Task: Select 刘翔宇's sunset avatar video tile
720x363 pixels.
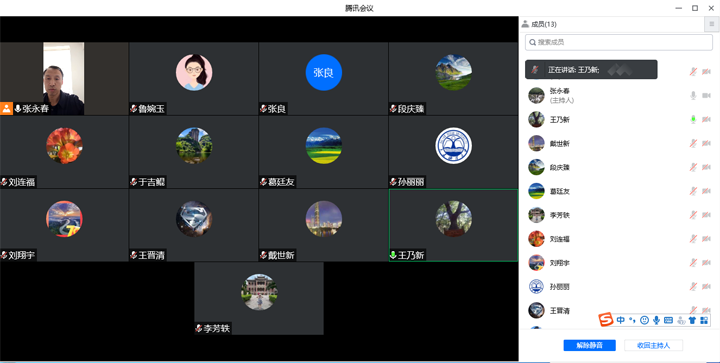Action: click(64, 225)
